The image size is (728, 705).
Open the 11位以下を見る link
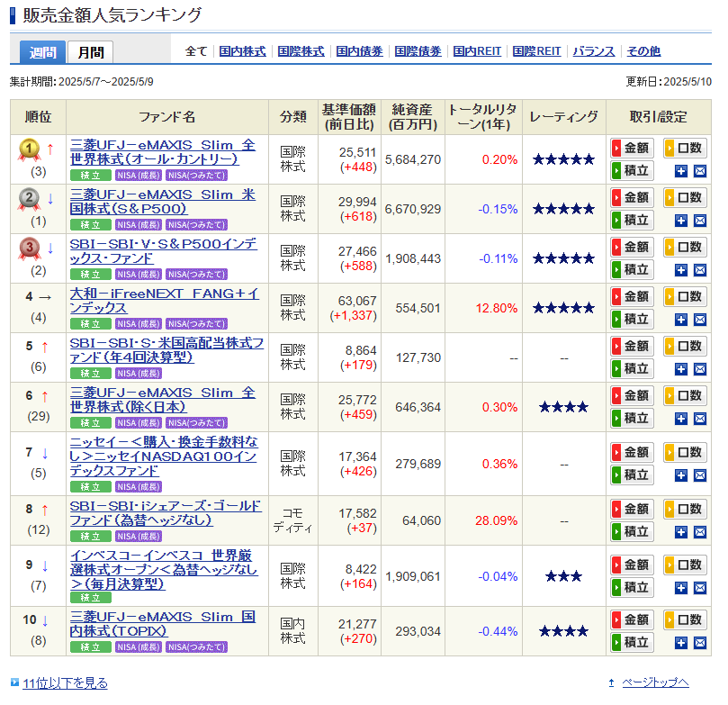click(65, 683)
